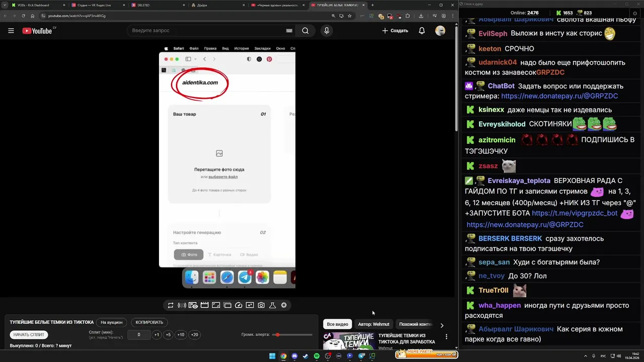Click the system tray clock
The width and height of the screenshot is (644, 362).
pos(631,356)
